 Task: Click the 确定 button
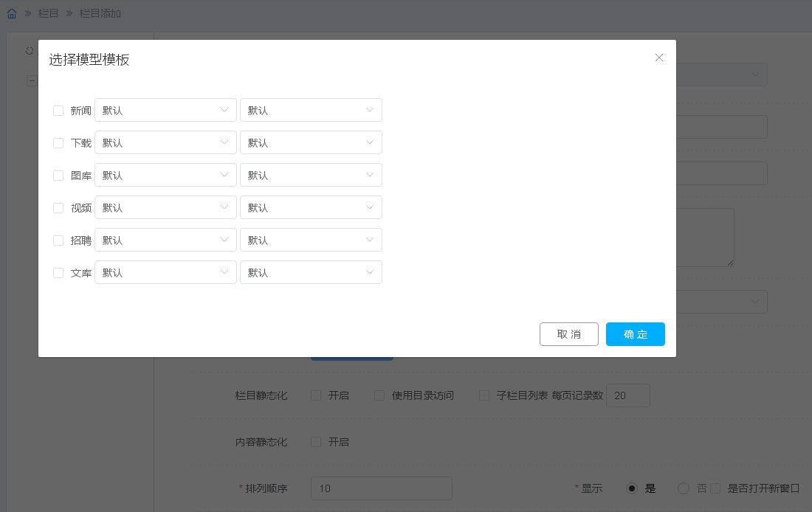(x=636, y=334)
